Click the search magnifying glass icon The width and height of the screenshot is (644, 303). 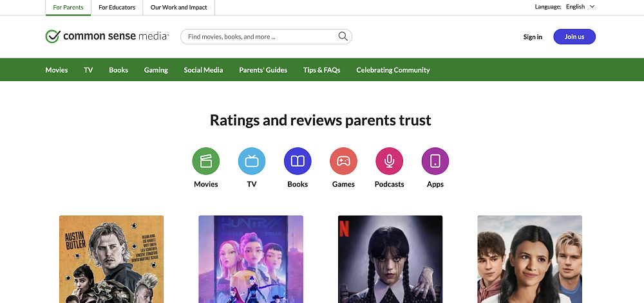(343, 37)
